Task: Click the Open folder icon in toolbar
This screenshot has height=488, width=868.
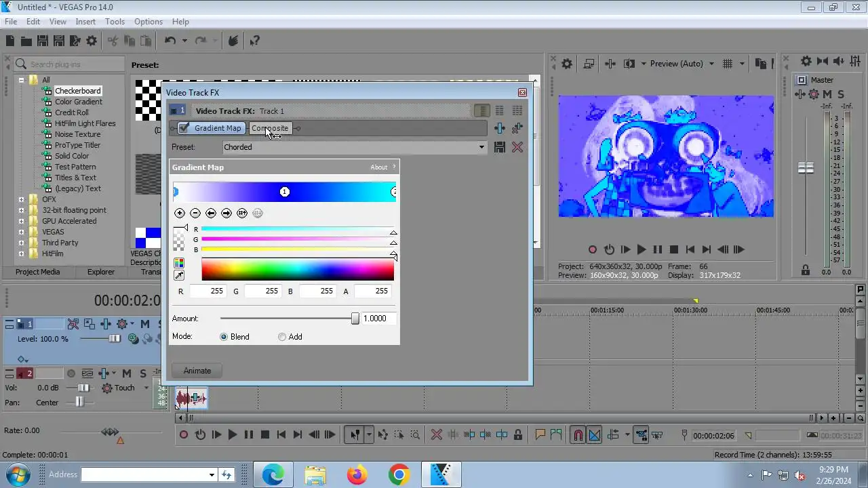Action: coord(26,41)
